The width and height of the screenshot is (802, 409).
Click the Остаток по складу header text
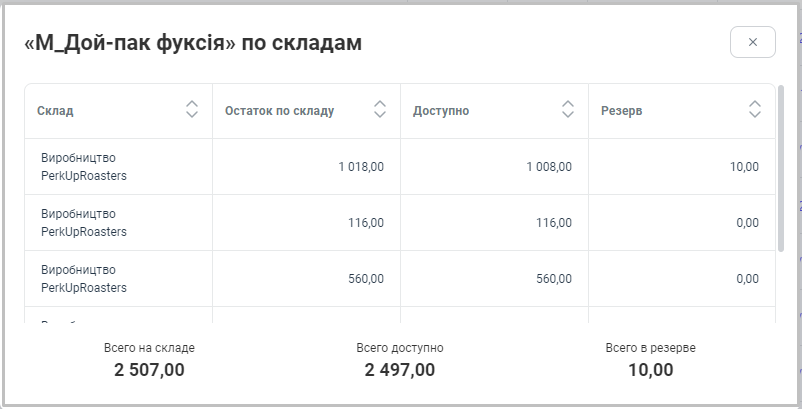[280, 111]
